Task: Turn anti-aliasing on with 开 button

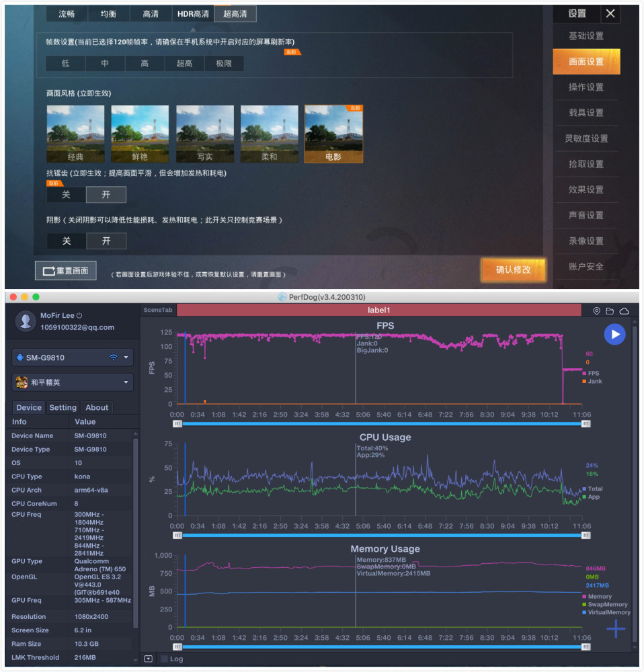Action: (106, 195)
